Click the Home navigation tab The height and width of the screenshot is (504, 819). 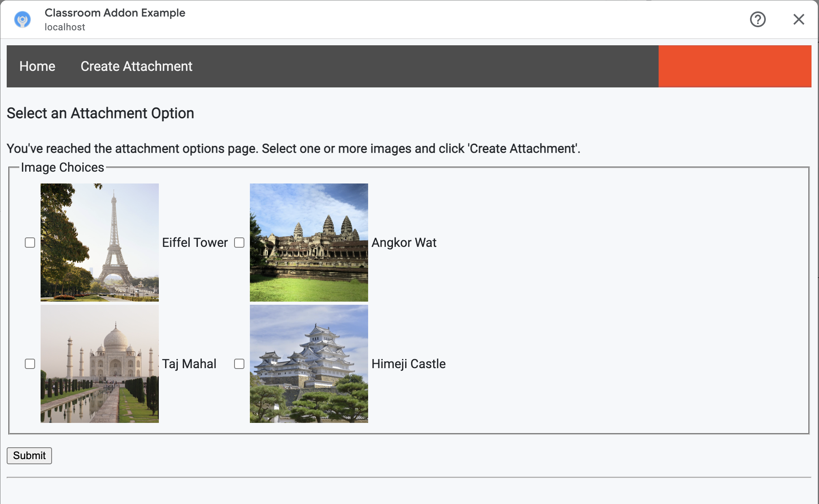37,66
